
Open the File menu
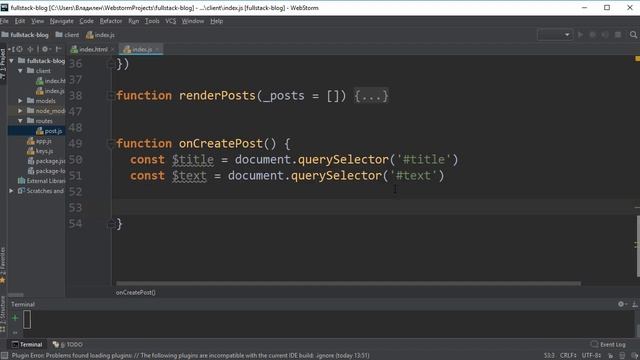4,21
